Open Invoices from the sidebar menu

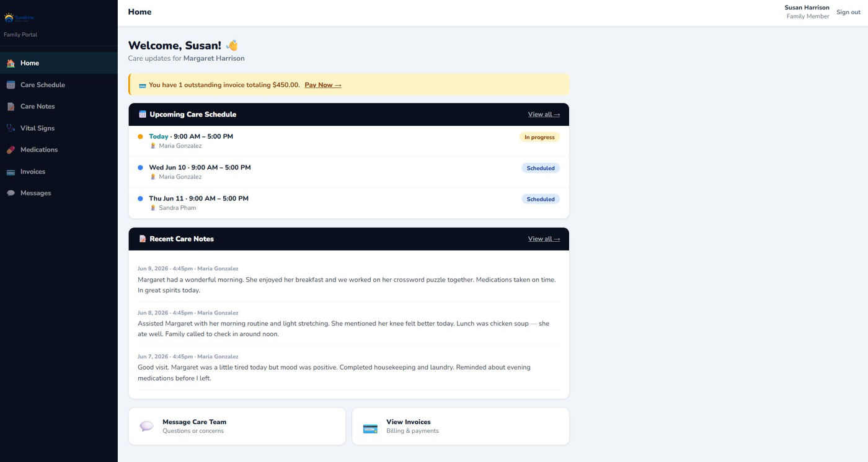click(x=59, y=172)
